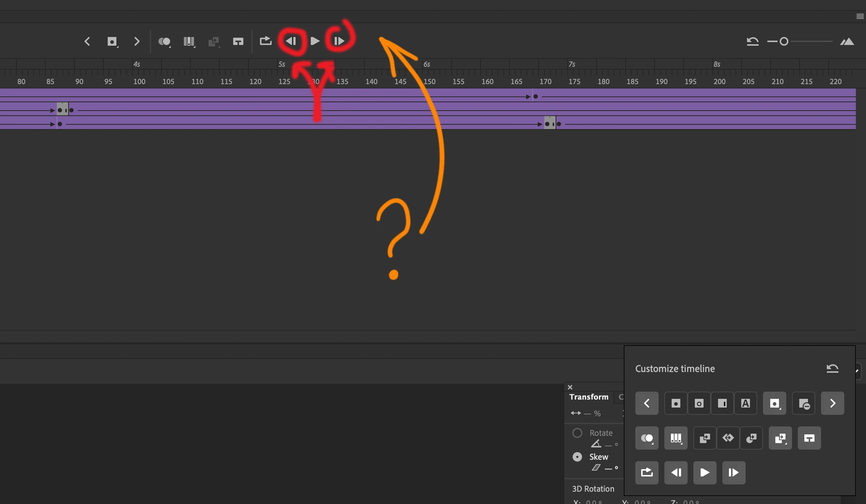
Task: Switch to the Transform tab
Action: [589, 397]
